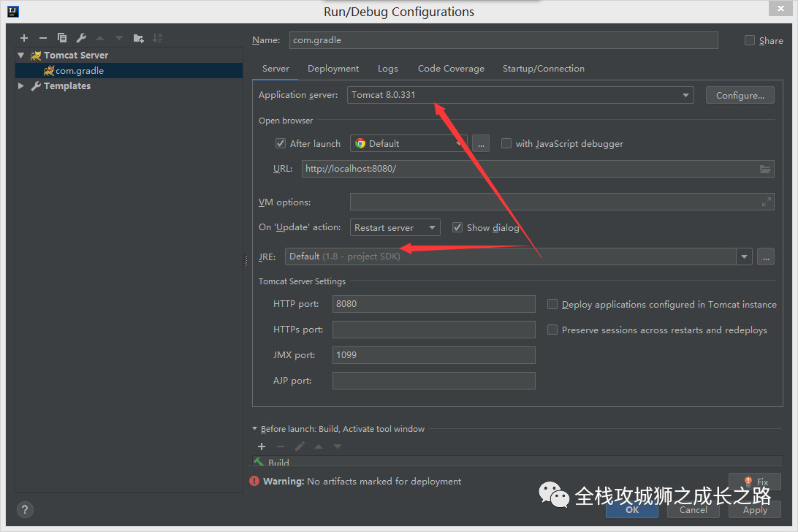This screenshot has height=532, width=798.
Task: Click the Apply button
Action: click(755, 509)
